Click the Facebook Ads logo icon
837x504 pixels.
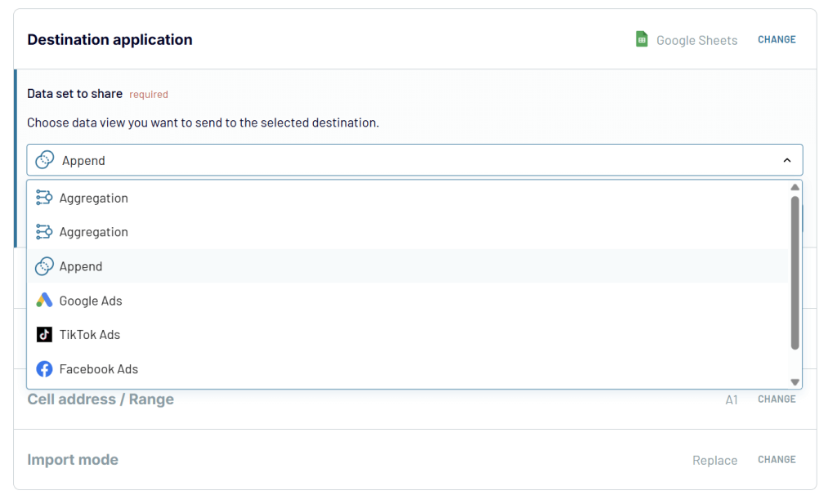click(x=44, y=369)
